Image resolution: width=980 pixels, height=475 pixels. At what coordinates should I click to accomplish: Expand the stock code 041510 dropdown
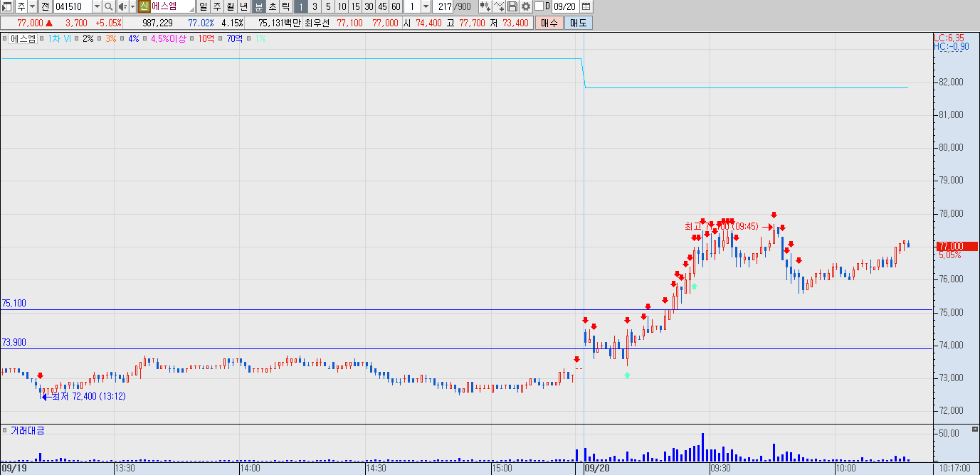97,6
